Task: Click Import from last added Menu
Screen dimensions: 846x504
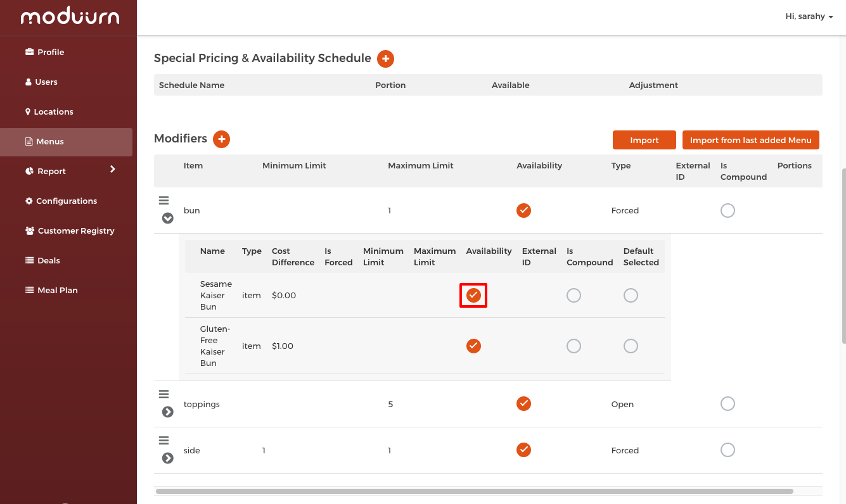Action: point(750,140)
